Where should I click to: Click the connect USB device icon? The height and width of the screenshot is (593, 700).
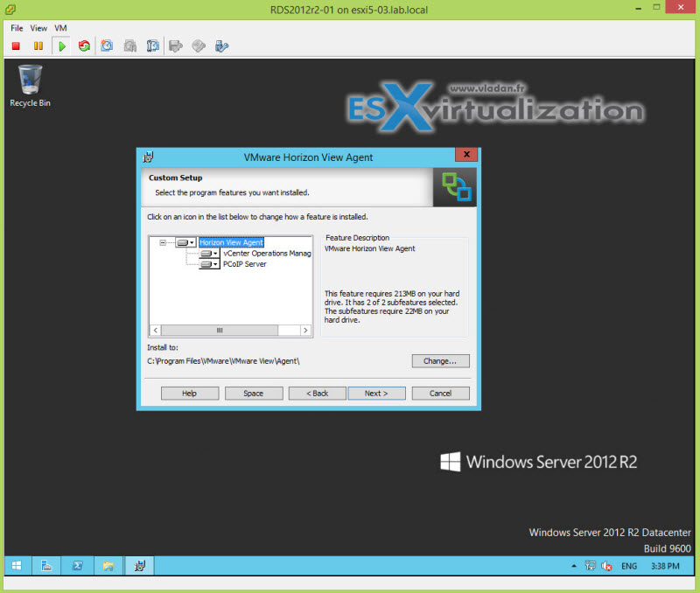pos(221,46)
